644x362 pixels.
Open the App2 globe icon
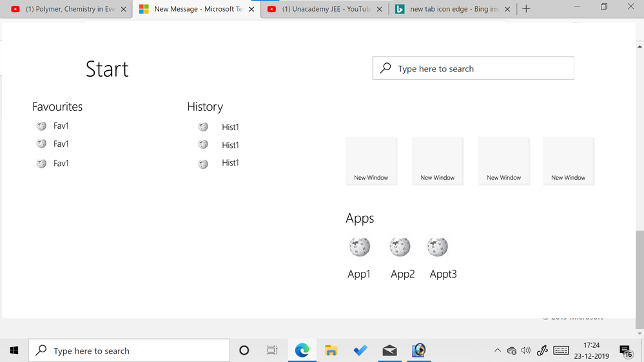400,246
